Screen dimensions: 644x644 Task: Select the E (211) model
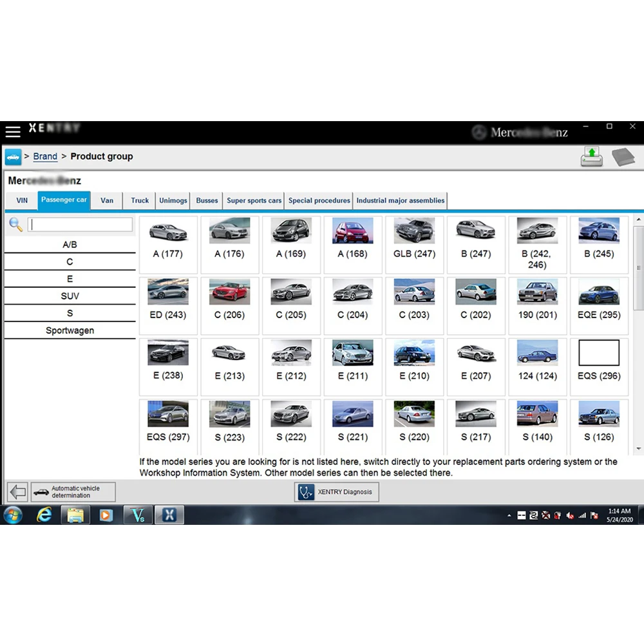point(353,367)
